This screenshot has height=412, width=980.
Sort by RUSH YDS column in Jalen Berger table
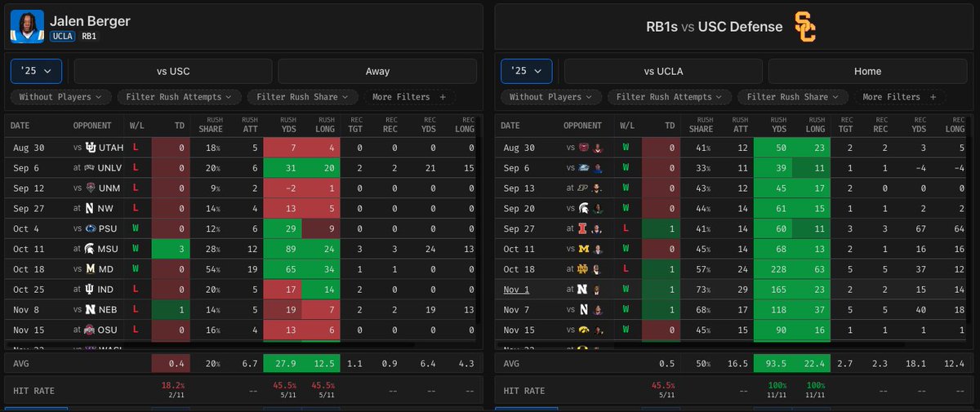click(x=287, y=126)
